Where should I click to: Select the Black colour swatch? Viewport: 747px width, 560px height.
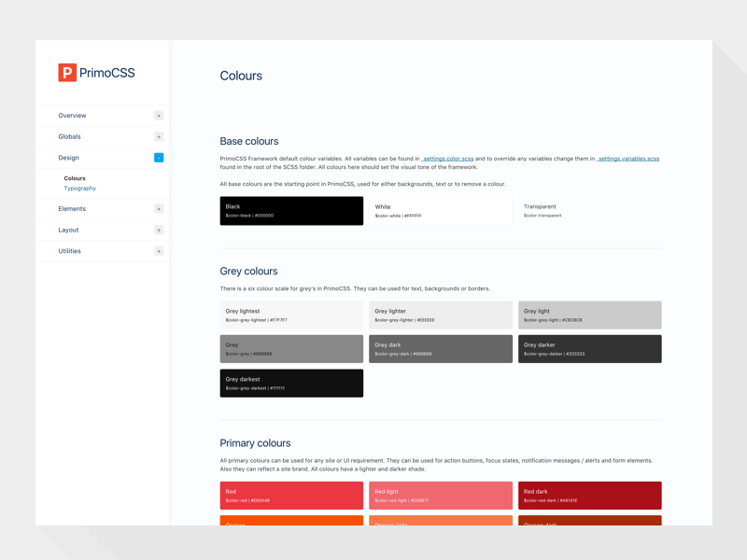point(291,211)
